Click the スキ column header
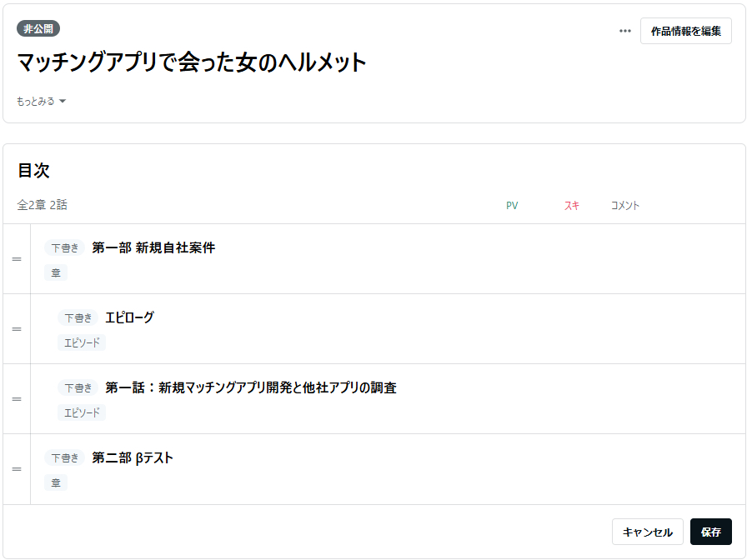 [571, 206]
